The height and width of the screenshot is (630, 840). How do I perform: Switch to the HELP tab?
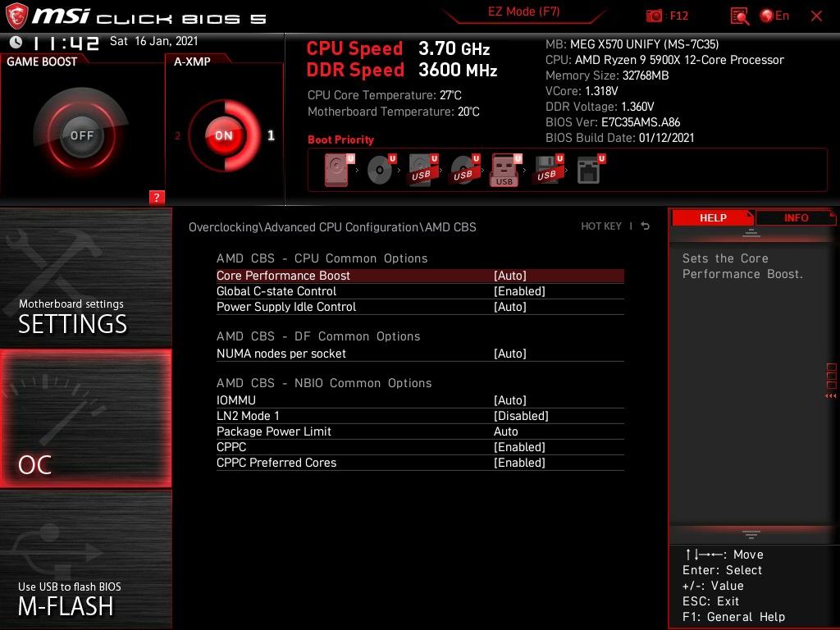[x=713, y=217]
